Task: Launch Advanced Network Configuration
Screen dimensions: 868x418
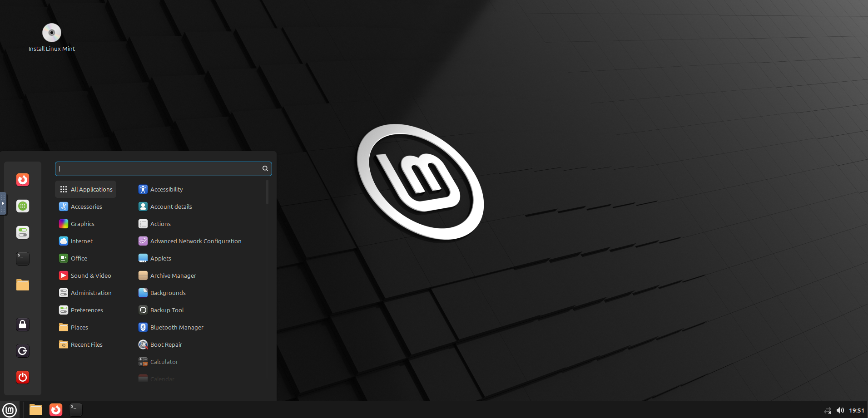Action: tap(200, 241)
